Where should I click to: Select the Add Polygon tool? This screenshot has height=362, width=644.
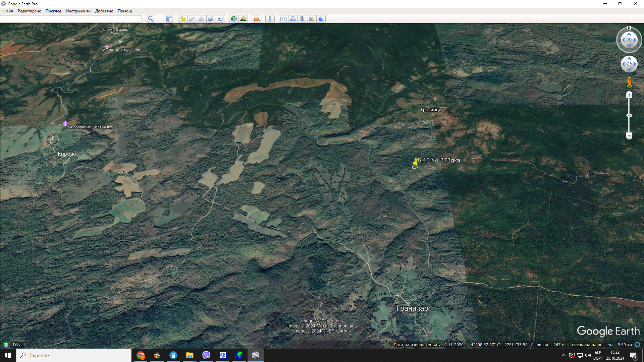point(192,19)
